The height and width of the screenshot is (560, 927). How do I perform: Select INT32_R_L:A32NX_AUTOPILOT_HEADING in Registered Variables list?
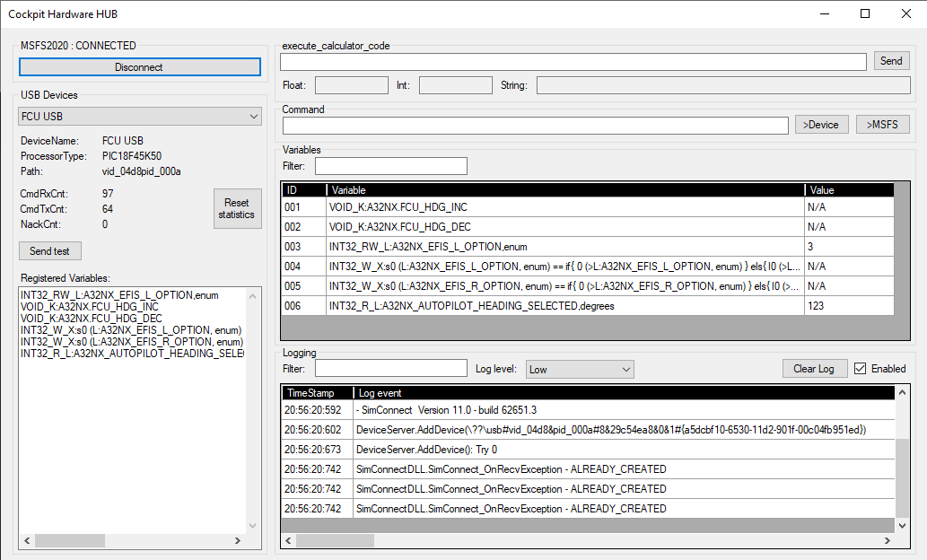click(x=132, y=354)
